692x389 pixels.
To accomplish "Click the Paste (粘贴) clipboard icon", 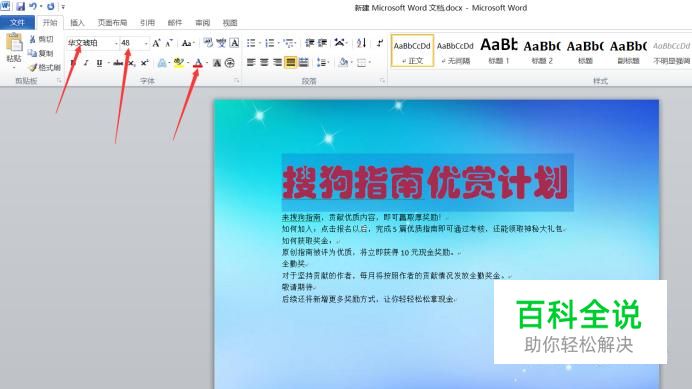I will [14, 43].
